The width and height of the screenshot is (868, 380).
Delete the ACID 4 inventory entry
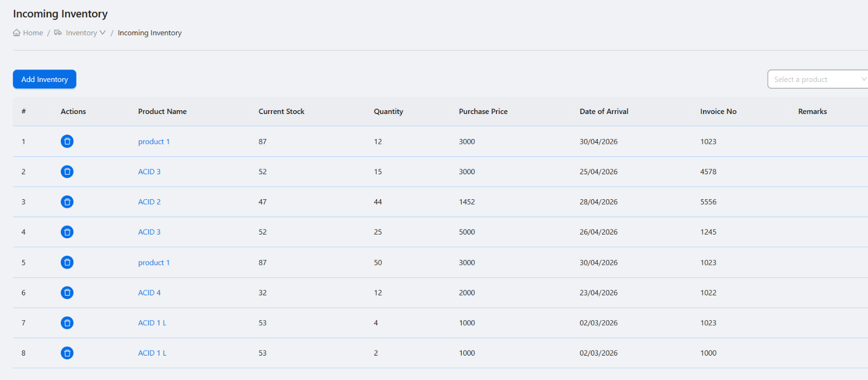click(67, 293)
